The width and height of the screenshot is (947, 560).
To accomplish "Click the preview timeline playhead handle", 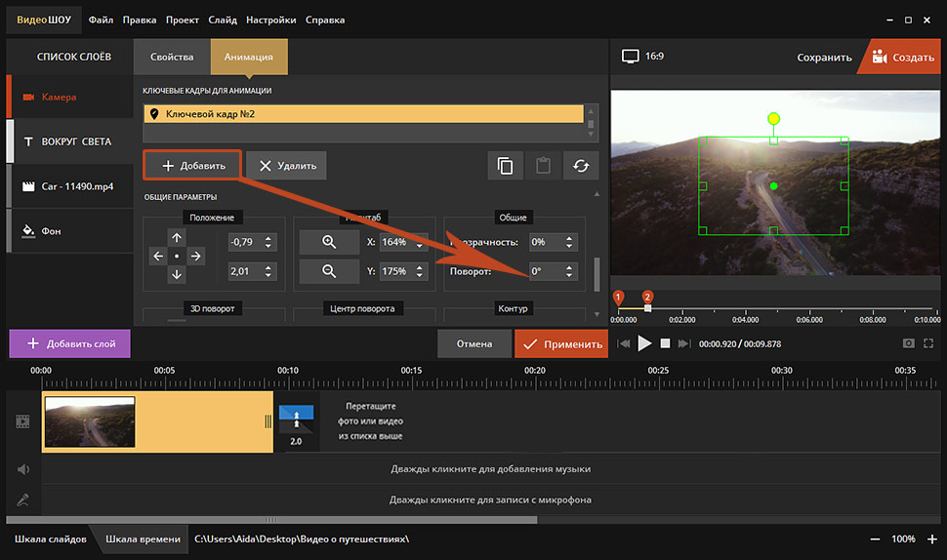I will click(647, 308).
